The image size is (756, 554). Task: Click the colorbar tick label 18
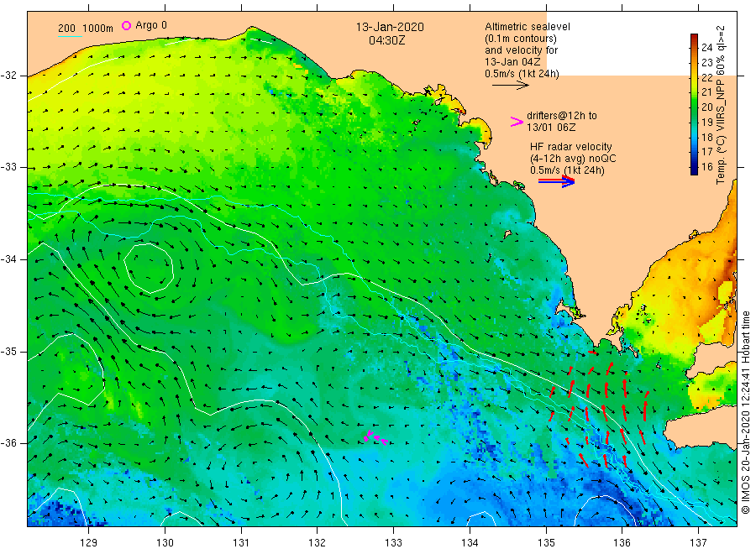(706, 137)
